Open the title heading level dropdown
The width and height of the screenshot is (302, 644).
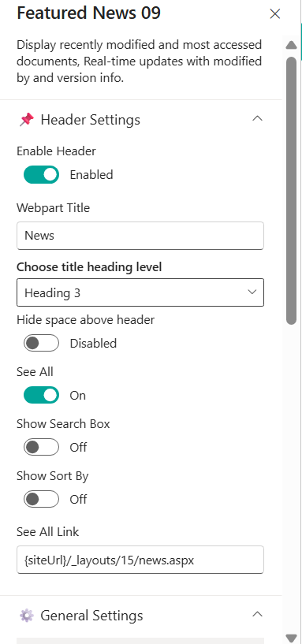140,292
